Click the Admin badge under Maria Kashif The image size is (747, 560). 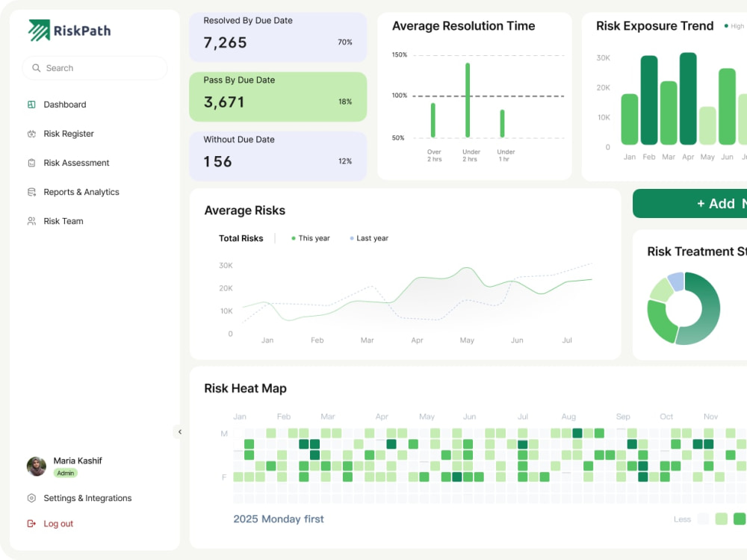tap(66, 473)
